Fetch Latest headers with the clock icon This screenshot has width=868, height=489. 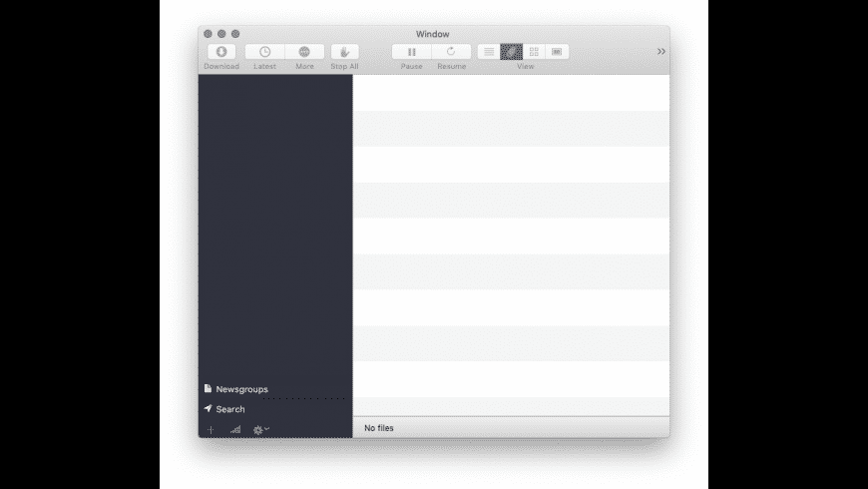tap(264, 52)
